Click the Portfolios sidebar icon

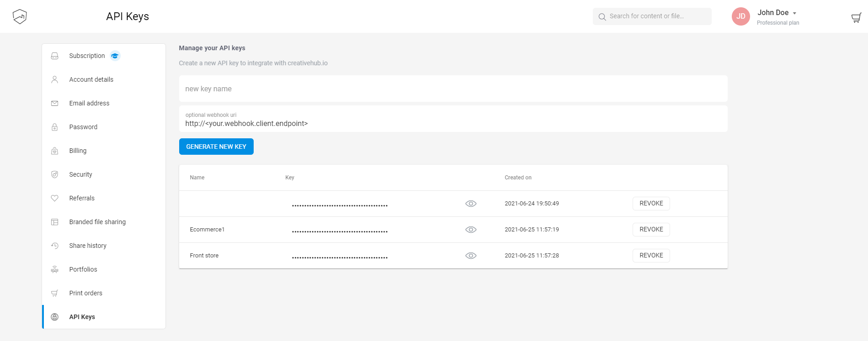[x=55, y=269]
